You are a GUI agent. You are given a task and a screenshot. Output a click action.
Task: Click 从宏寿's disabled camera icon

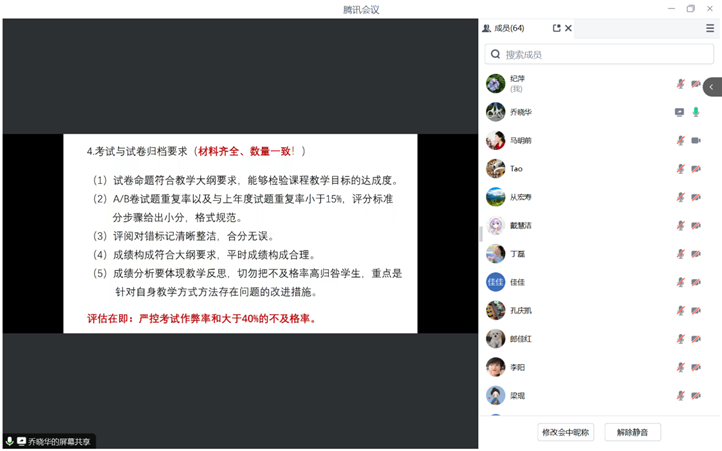click(x=696, y=197)
